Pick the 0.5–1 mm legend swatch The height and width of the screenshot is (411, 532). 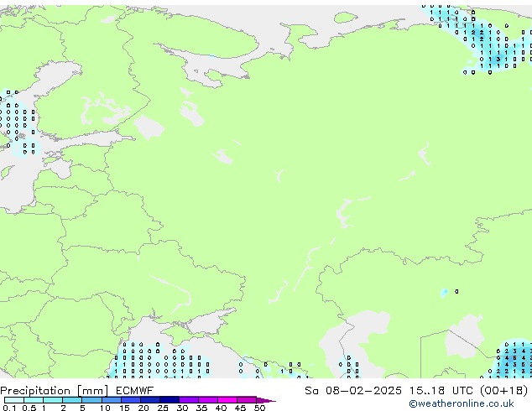point(34,400)
